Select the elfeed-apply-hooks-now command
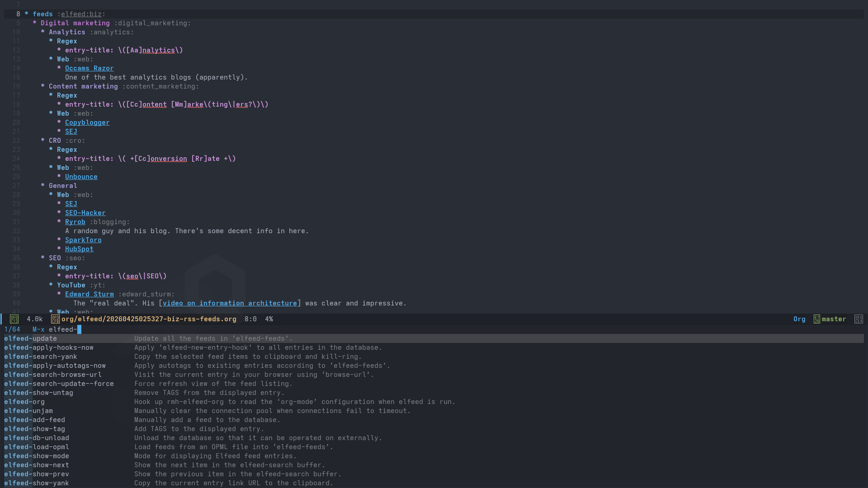Image resolution: width=868 pixels, height=488 pixels. click(x=49, y=347)
